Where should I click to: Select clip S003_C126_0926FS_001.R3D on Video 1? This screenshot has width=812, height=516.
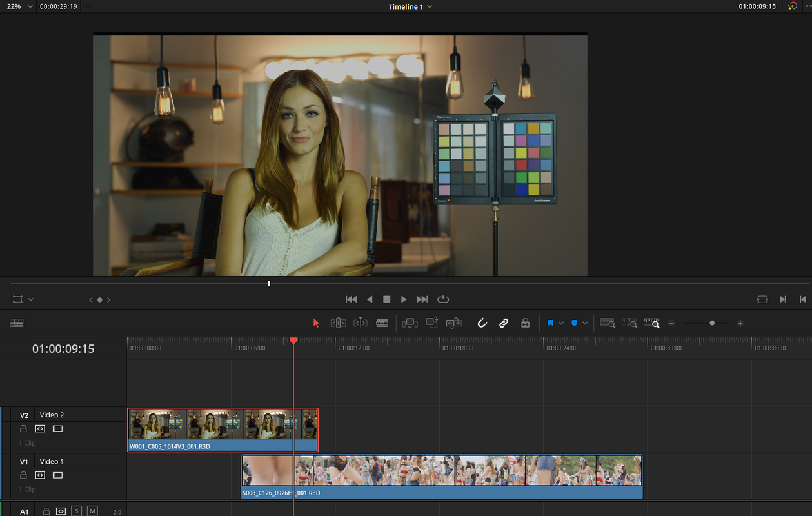point(442,477)
